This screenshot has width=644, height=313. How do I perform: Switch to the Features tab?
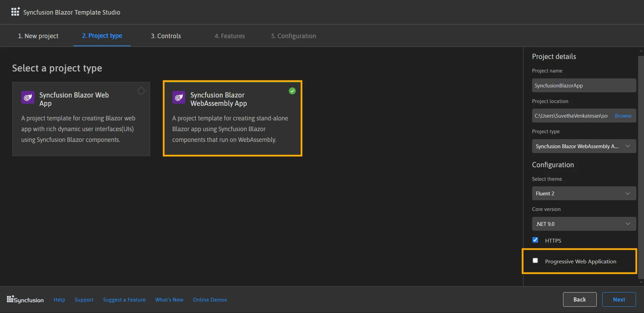tap(229, 36)
